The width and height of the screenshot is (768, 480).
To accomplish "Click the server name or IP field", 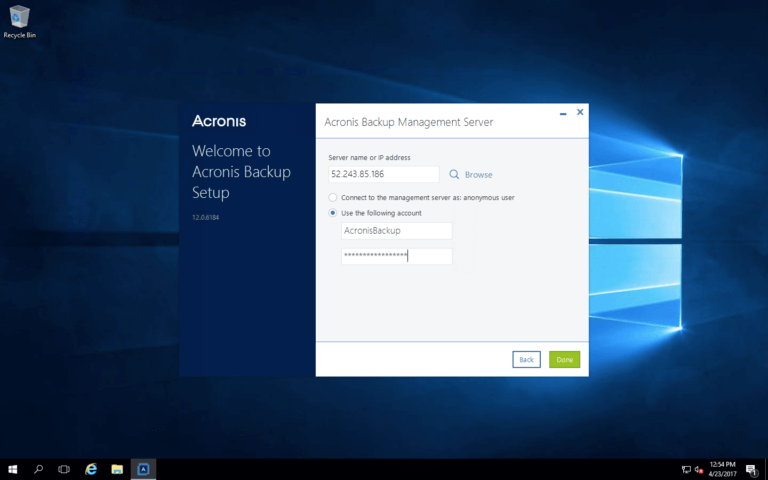I will (384, 174).
